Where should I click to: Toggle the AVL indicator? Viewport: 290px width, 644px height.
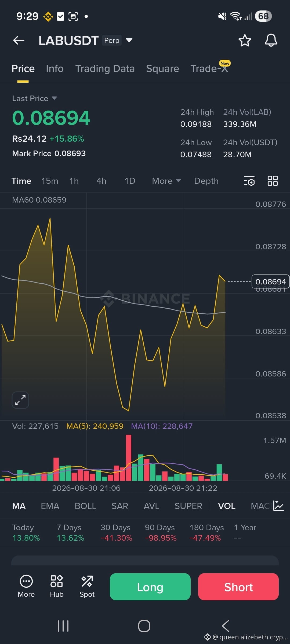[x=151, y=506]
